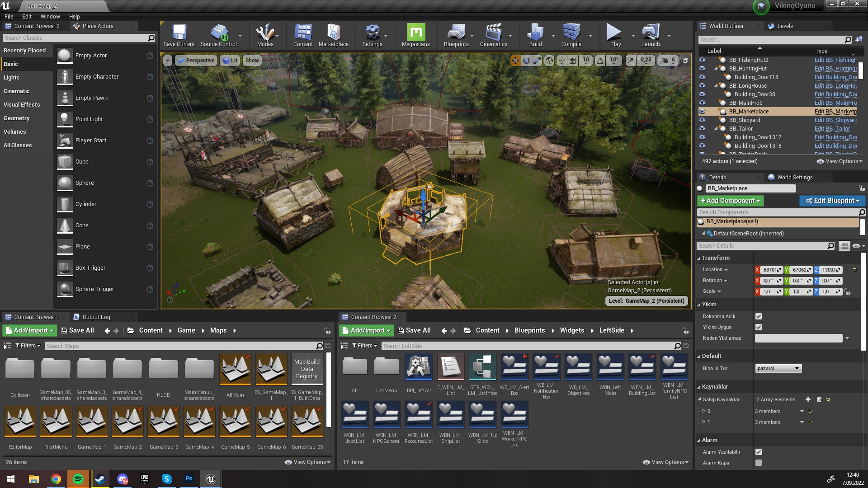This screenshot has height=488, width=868.
Task: Switch to the World Settings tab
Action: [x=794, y=178]
